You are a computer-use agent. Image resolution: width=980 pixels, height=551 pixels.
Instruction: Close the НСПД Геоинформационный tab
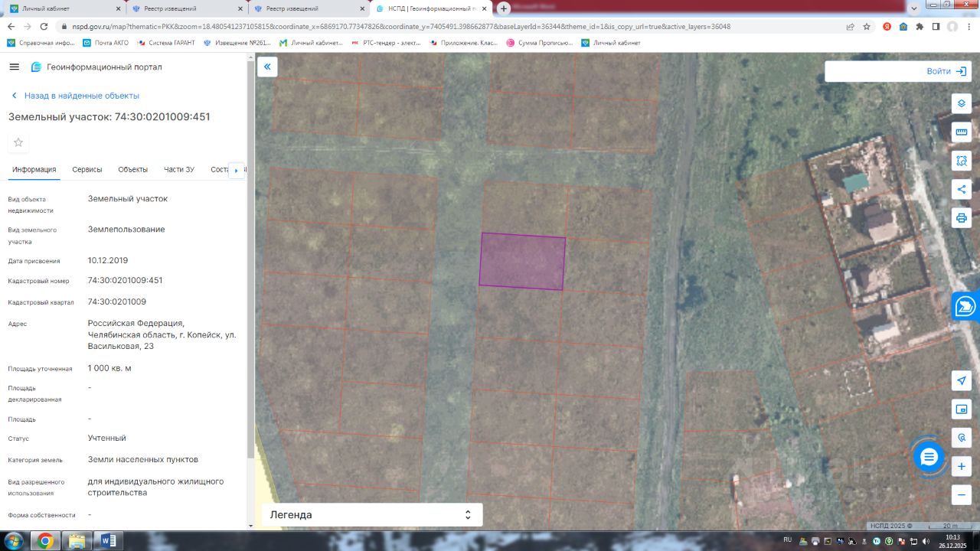pyautogui.click(x=484, y=8)
